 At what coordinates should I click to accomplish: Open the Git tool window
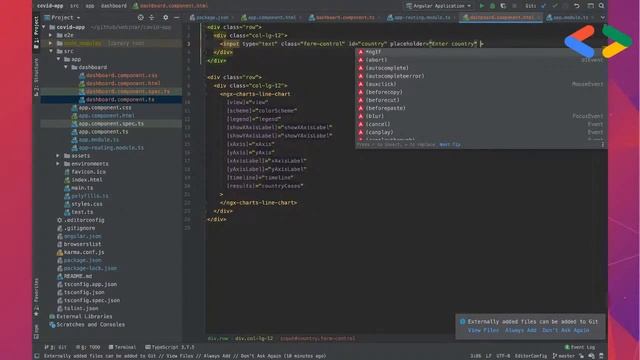click(55, 347)
